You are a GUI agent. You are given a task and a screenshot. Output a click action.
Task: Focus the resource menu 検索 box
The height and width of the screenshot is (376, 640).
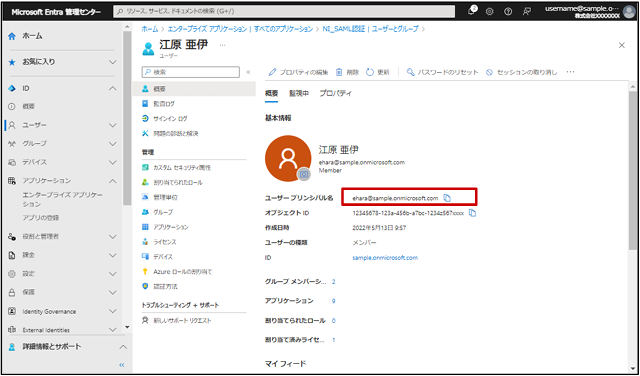coord(191,72)
